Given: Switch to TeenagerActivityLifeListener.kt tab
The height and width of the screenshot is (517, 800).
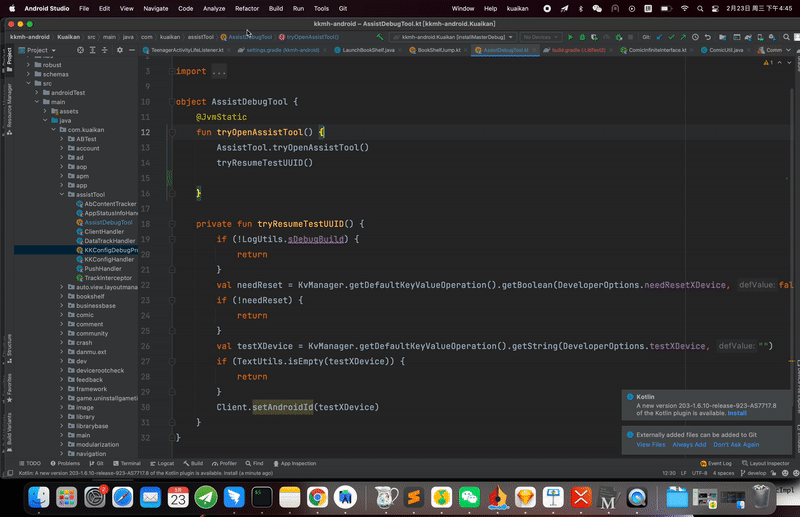Looking at the screenshot, I should [x=186, y=50].
